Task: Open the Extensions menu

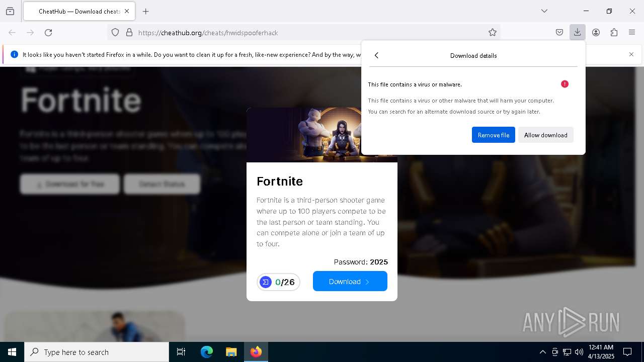Action: click(x=614, y=32)
